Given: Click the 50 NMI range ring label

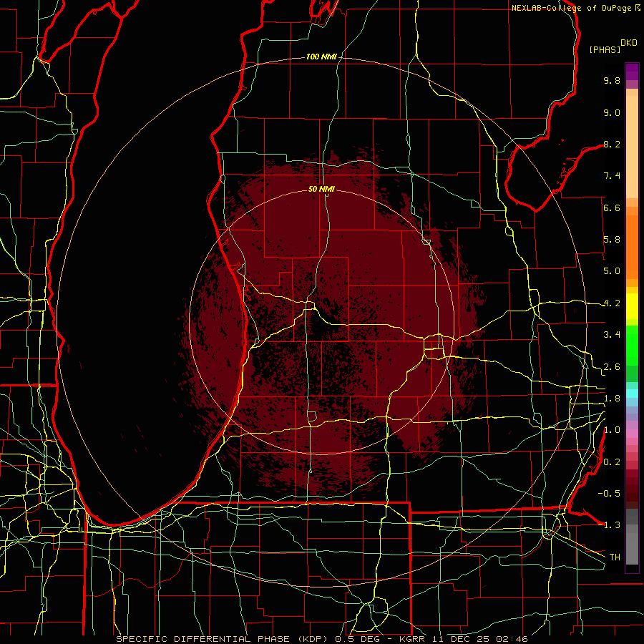Looking at the screenshot, I should [321, 189].
